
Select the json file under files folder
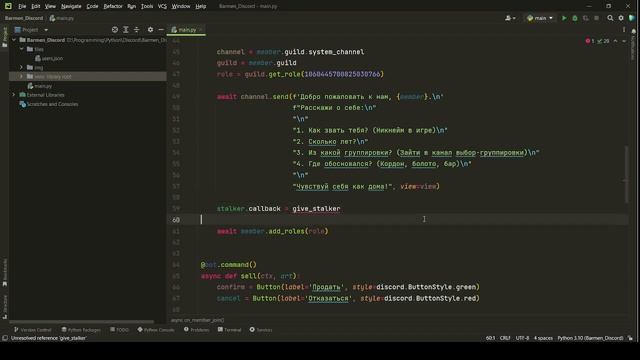(49, 58)
